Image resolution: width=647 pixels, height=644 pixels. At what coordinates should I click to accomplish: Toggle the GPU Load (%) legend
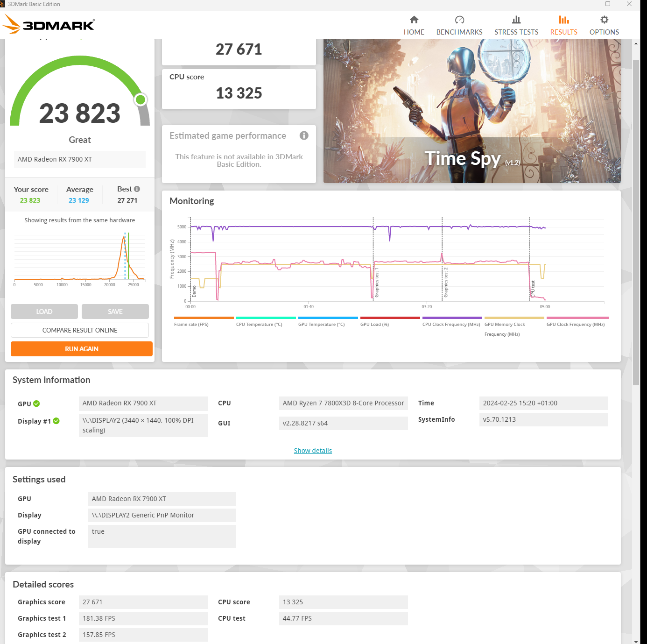tap(374, 324)
